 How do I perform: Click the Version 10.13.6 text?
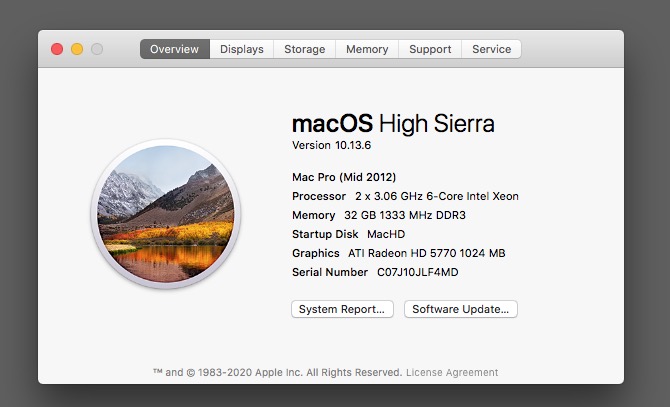pyautogui.click(x=332, y=145)
